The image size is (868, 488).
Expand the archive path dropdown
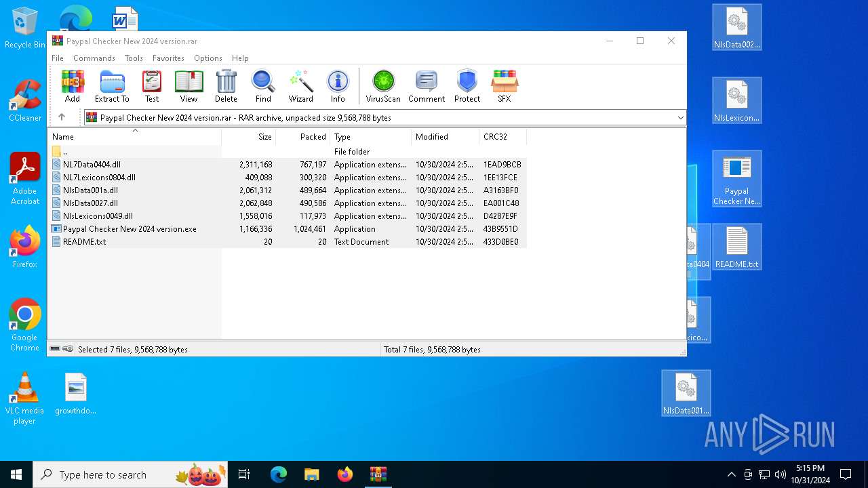pyautogui.click(x=680, y=118)
